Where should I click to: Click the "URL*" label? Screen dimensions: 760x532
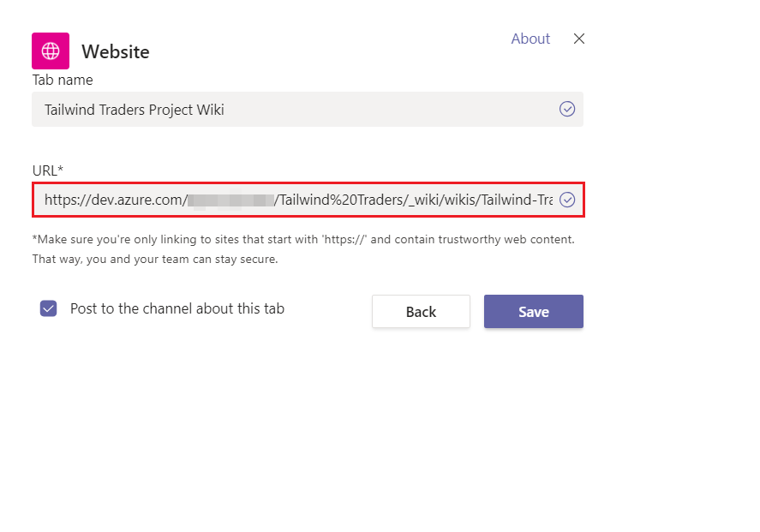coord(48,170)
